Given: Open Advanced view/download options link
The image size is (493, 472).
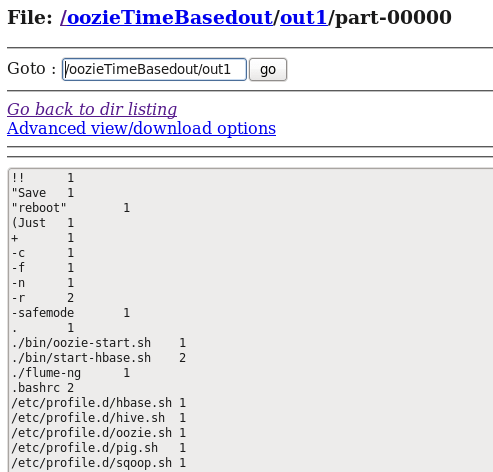Looking at the screenshot, I should tap(141, 128).
